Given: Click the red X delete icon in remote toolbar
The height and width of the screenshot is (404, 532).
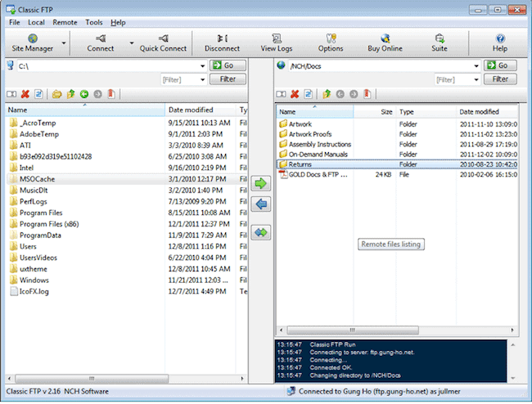Looking at the screenshot, I should 295,94.
